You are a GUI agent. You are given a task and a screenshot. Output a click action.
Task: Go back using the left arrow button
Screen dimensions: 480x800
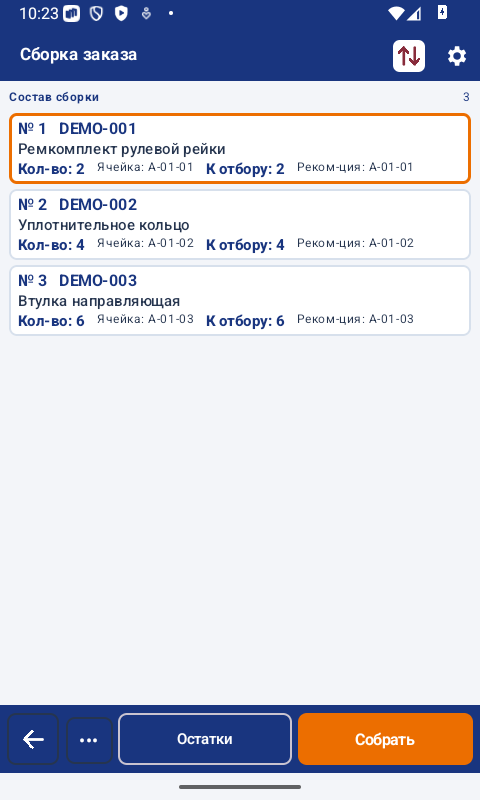pos(33,739)
